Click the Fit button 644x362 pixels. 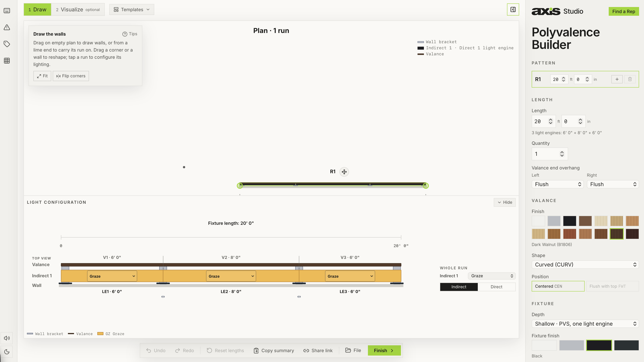click(42, 76)
